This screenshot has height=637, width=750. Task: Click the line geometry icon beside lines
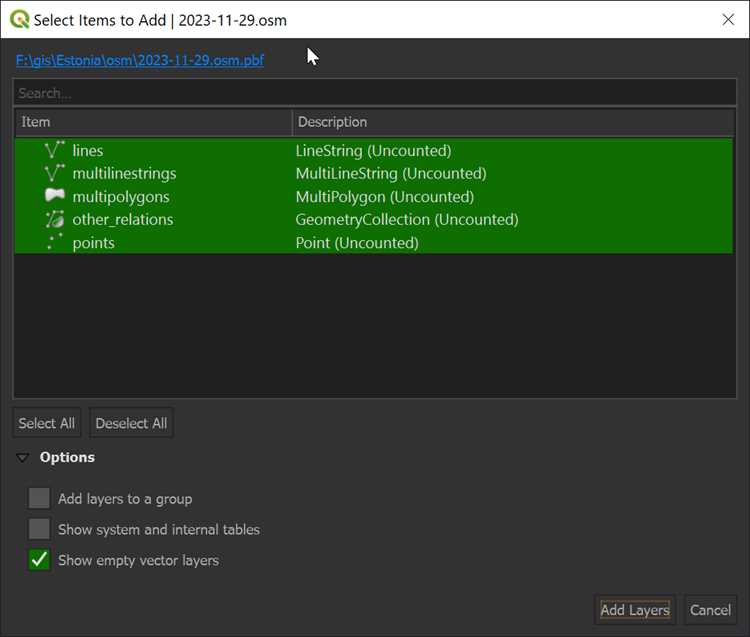coord(55,150)
